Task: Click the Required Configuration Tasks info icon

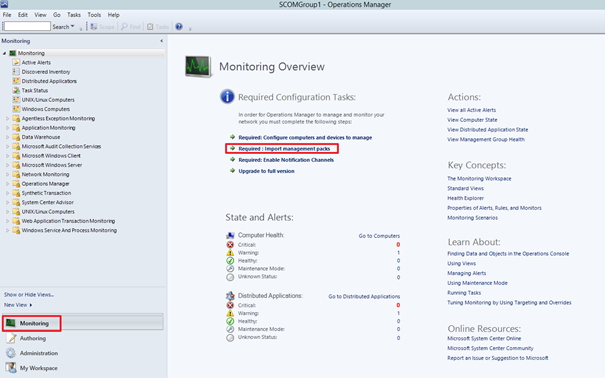Action: (227, 96)
